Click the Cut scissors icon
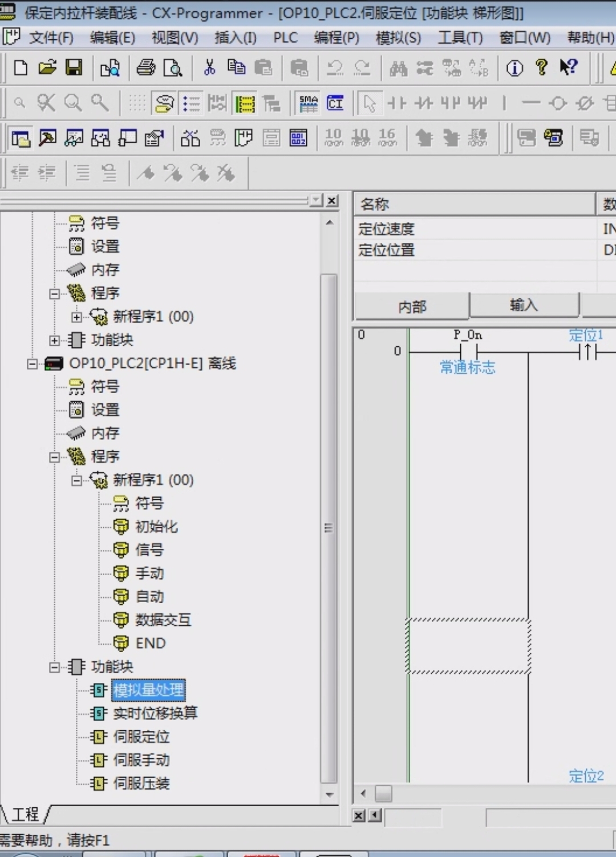Screen dimensions: 616x857 [x=209, y=68]
